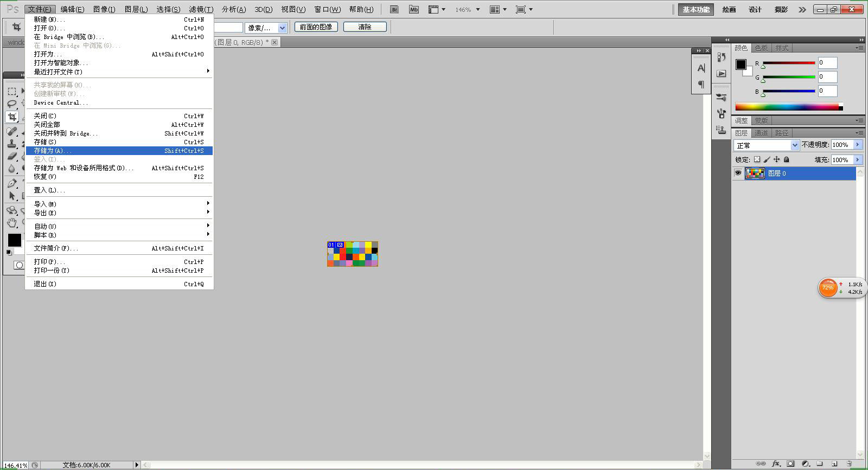Switch to the 绘画 workspace

(x=729, y=9)
